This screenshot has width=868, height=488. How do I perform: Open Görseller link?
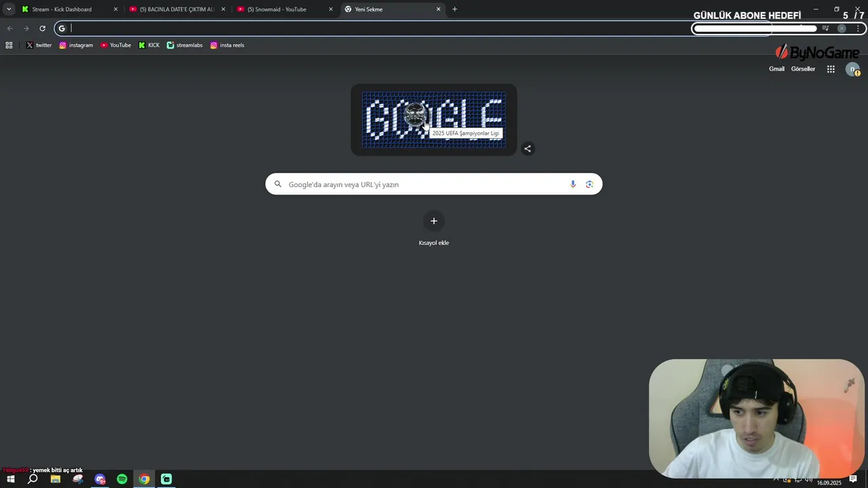click(x=803, y=69)
